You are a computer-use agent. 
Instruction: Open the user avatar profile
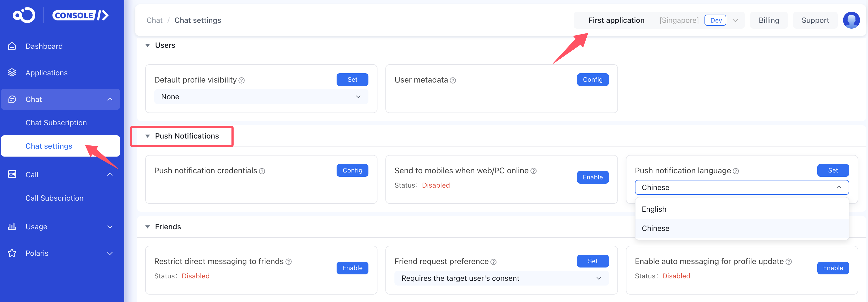851,20
